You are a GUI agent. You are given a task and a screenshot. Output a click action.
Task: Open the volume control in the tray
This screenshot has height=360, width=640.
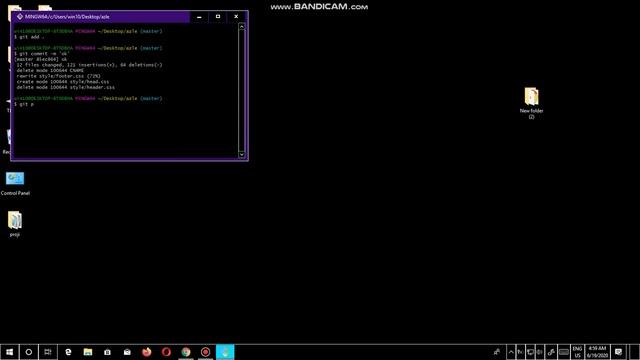pos(540,352)
